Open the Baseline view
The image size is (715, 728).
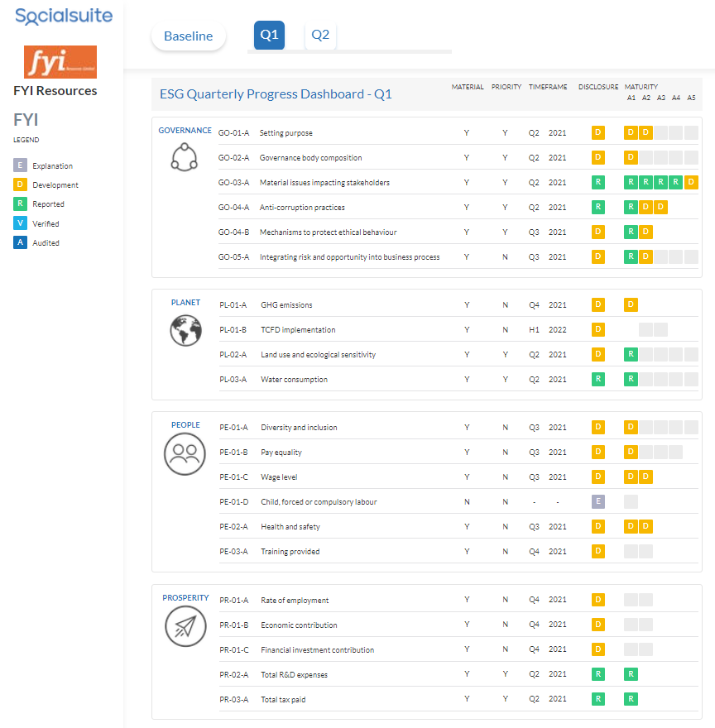(x=188, y=36)
